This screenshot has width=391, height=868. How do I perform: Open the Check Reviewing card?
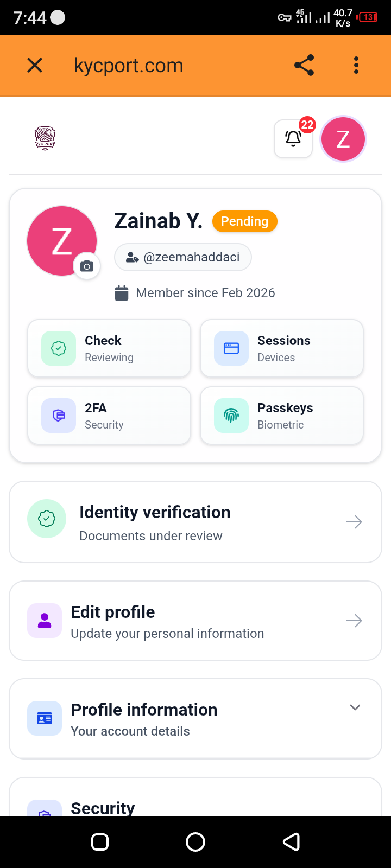tap(109, 348)
